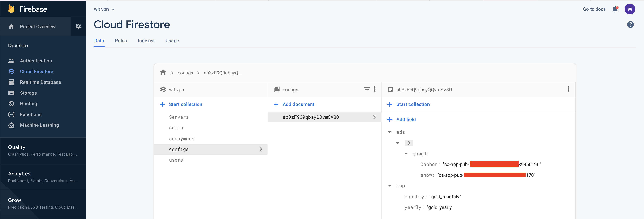This screenshot has width=644, height=219.
Task: Expand the Quality section
Action: pyautogui.click(x=43, y=151)
